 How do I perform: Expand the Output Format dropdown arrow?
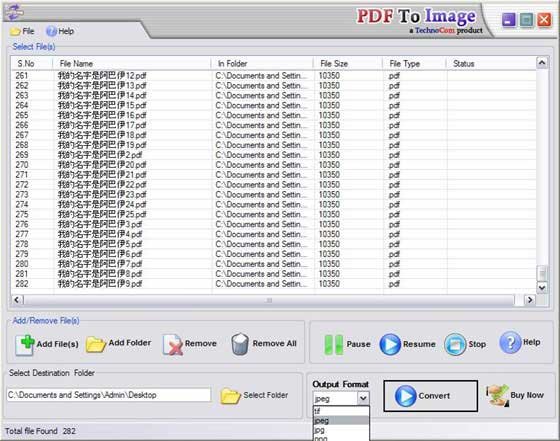[x=363, y=398]
